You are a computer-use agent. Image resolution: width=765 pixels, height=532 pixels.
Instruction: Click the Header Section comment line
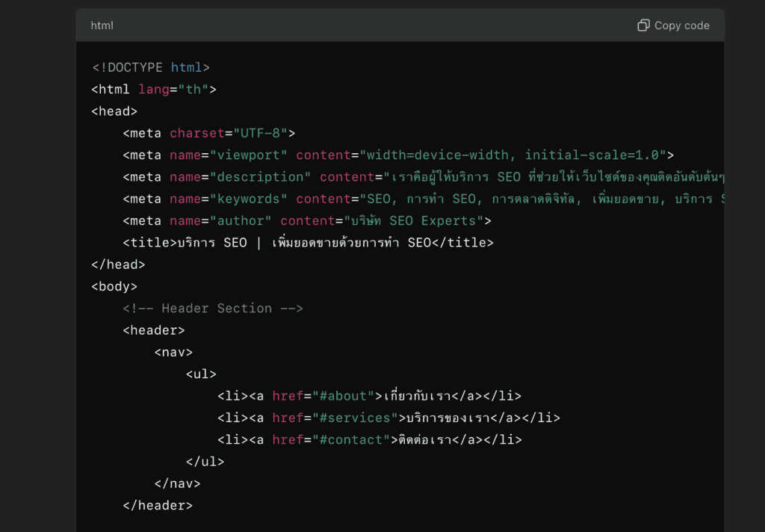pos(213,309)
